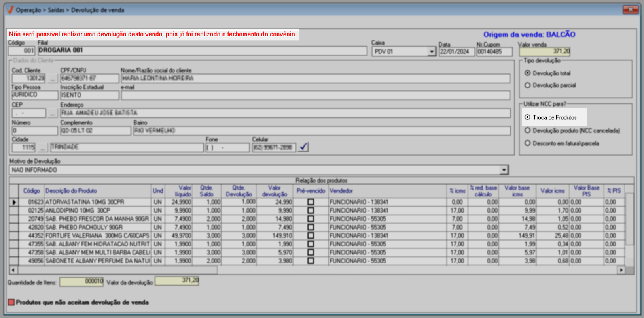Screen dimensions: 644x318
Task: Check Pré-vencido box for SABONETE ALBANY PERFUME row
Action: click(x=311, y=261)
